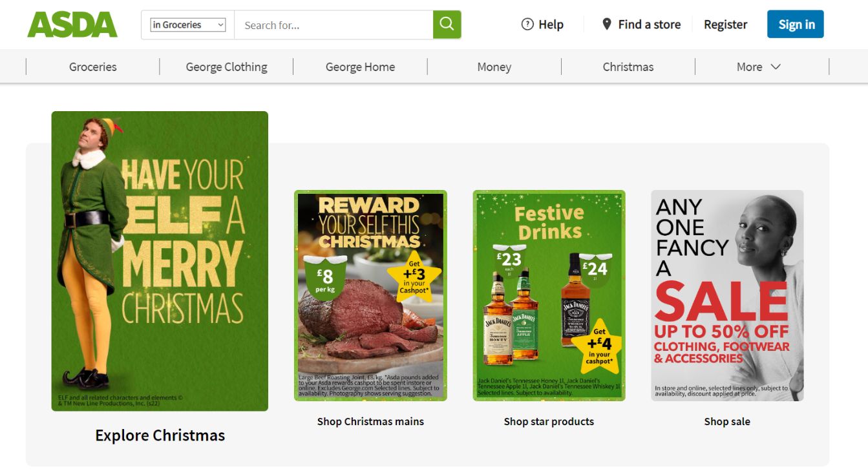
Task: Click the Explore Christmas link
Action: 160,435
